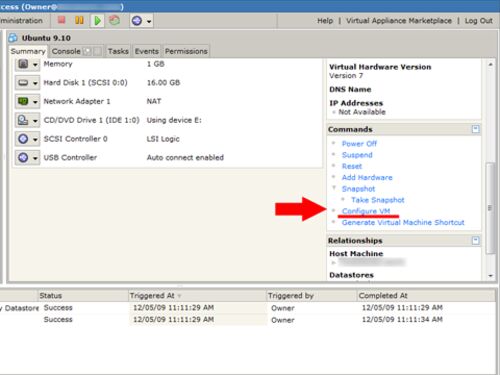Select completed time 11:11:34 AM cell
The image size is (500, 375).
coord(402,320)
